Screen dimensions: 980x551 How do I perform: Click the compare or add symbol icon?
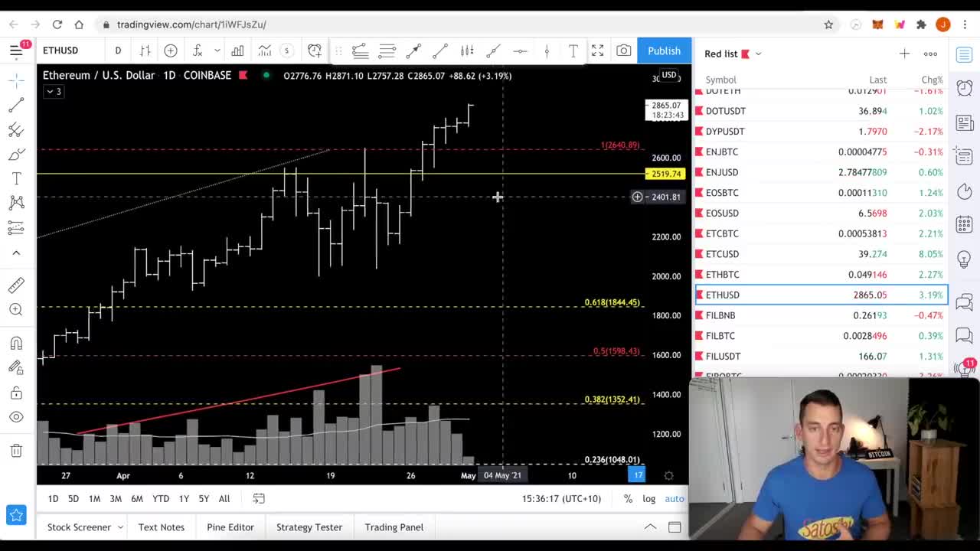tap(171, 51)
